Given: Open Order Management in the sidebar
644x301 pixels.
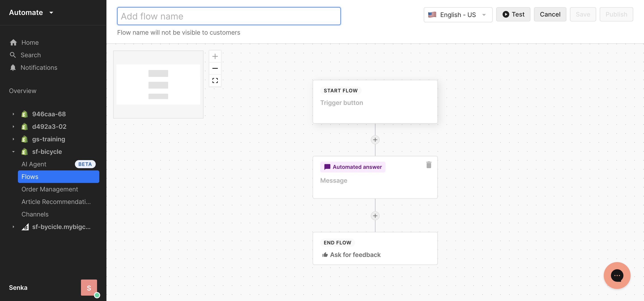Looking at the screenshot, I should 50,189.
